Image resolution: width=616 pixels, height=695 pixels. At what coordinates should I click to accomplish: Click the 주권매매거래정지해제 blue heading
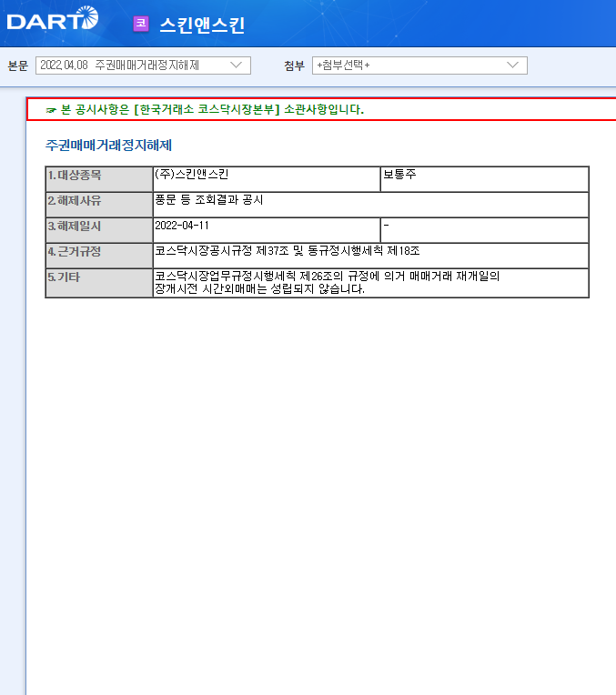(x=108, y=146)
